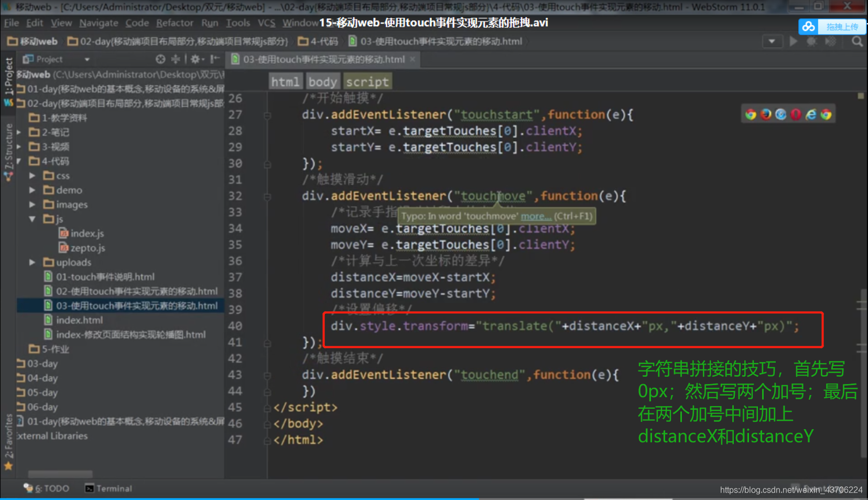Image resolution: width=868 pixels, height=500 pixels.
Task: Select index.js file in js folder
Action: tap(87, 233)
